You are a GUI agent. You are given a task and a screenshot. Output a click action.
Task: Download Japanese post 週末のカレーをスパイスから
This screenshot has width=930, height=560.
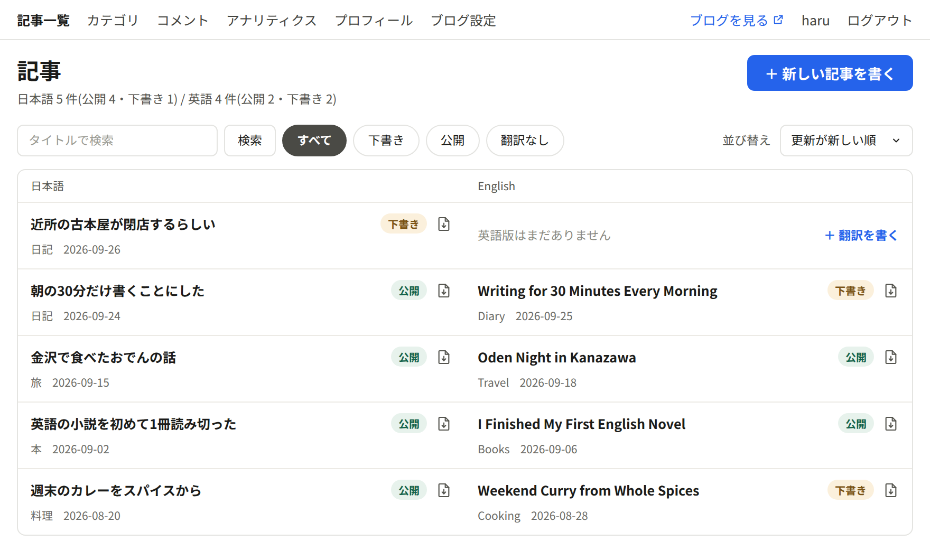[444, 490]
